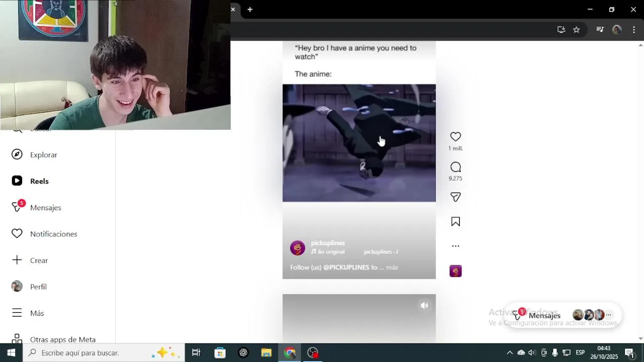Click the Crear plus icon
Viewport: 644px width, 362px height.
[x=17, y=260]
